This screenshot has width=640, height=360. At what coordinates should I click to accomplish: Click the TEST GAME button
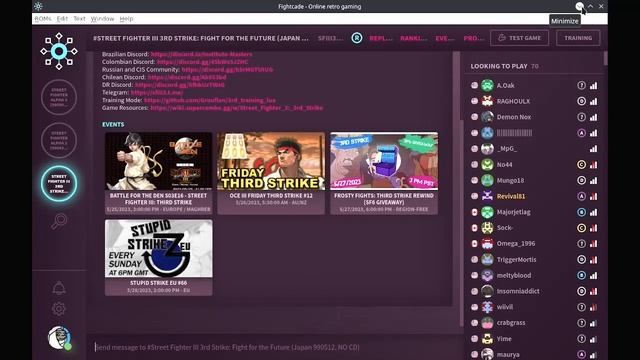[519, 38]
